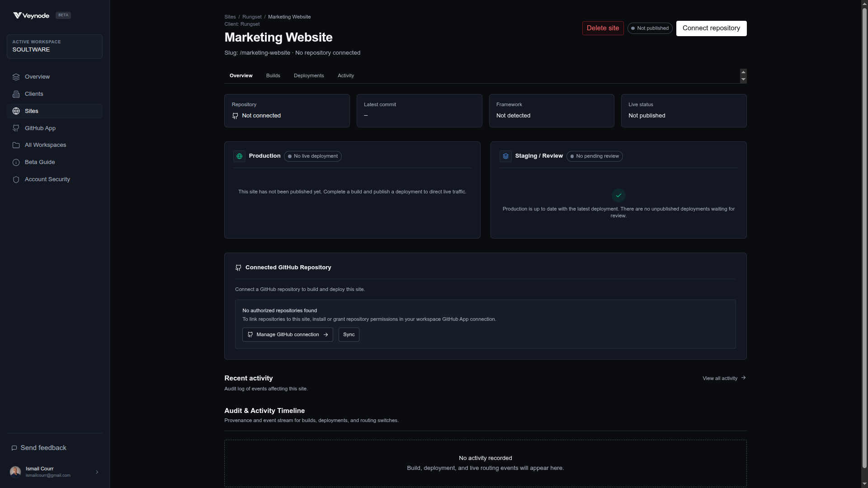868x488 pixels.
Task: Click the No pending review badge
Action: 594,156
